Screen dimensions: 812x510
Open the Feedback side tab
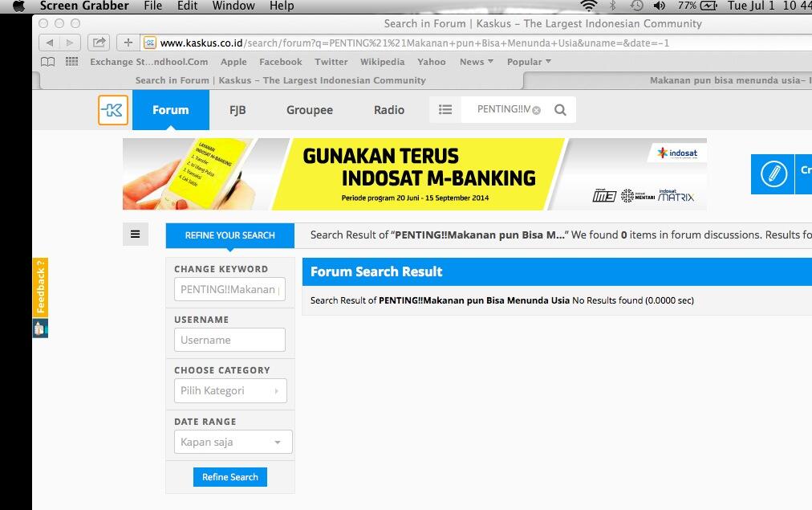tap(40, 288)
